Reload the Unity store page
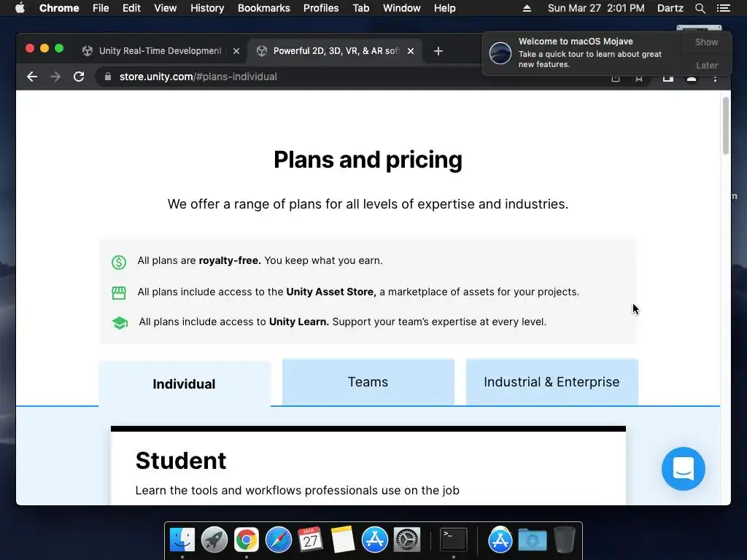This screenshot has height=560, width=747. pos(79,77)
